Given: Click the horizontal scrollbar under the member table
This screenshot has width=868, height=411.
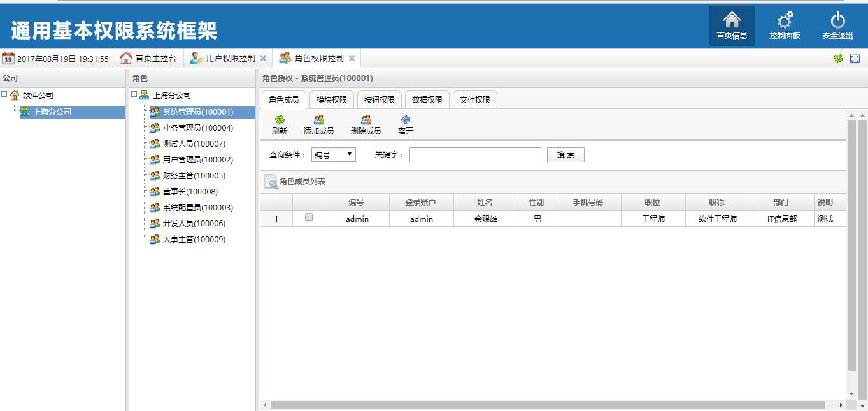Looking at the screenshot, I should click(x=548, y=405).
